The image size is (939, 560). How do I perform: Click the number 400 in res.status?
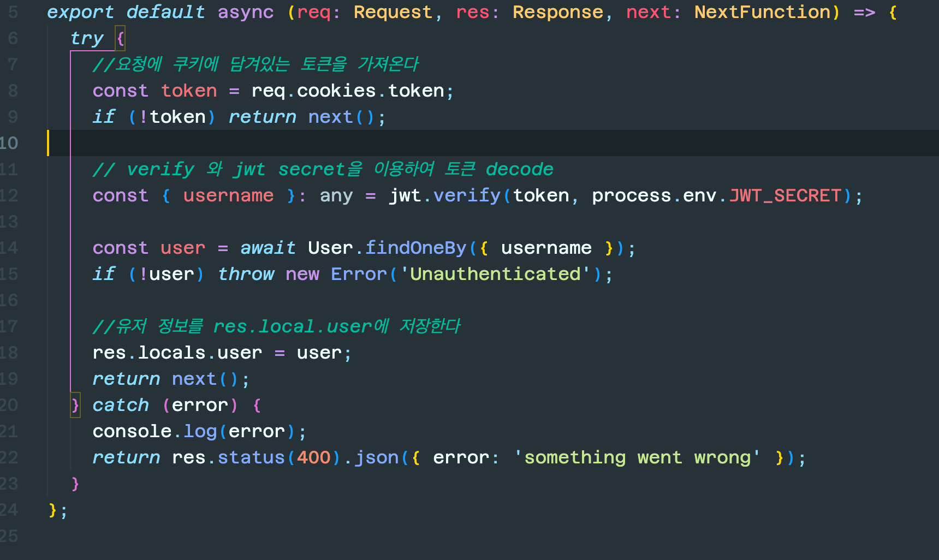pos(314,457)
